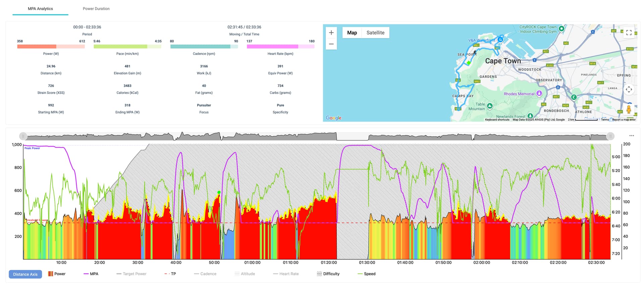
Task: Click the Distance Axis button
Action: (25, 274)
